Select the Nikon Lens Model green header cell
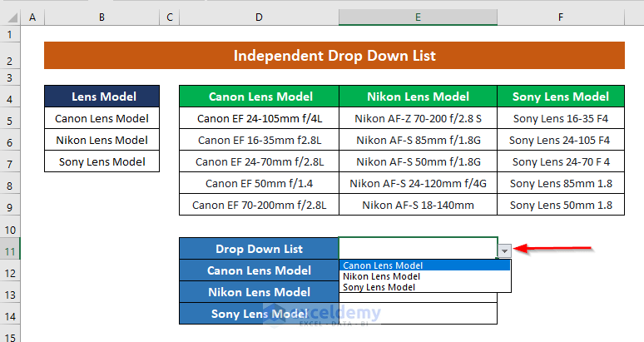Viewport: 644px width, 342px height. pos(418,97)
